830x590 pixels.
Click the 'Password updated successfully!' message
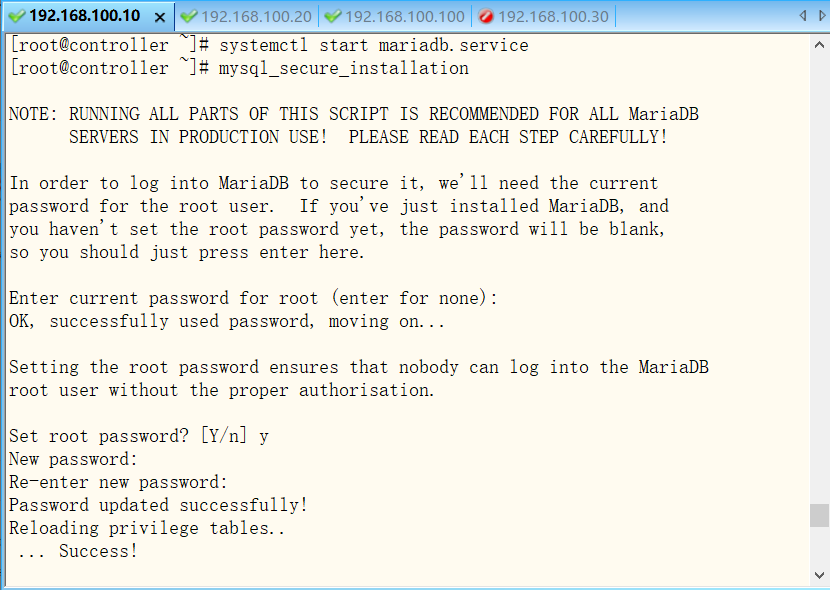[x=160, y=505]
